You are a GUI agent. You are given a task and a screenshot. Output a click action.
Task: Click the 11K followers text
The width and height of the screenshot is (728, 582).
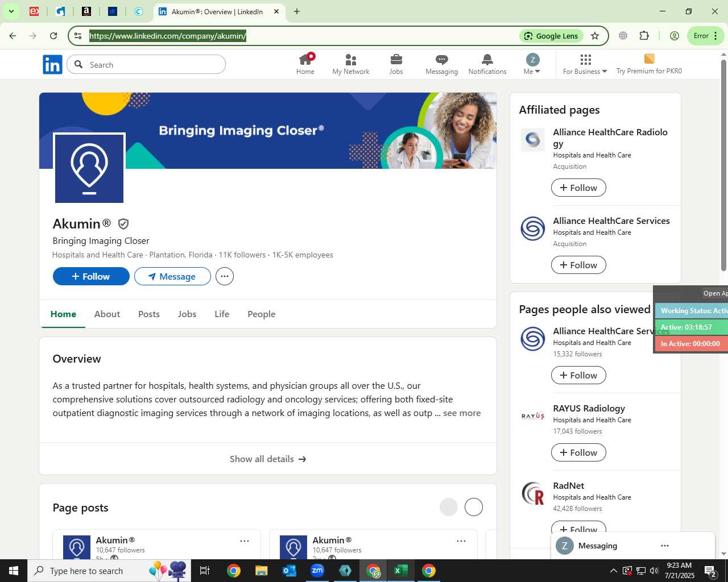pos(242,255)
